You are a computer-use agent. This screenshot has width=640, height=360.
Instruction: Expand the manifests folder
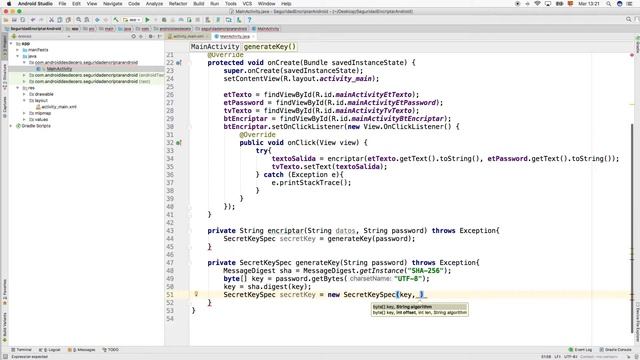pyautogui.click(x=18, y=50)
